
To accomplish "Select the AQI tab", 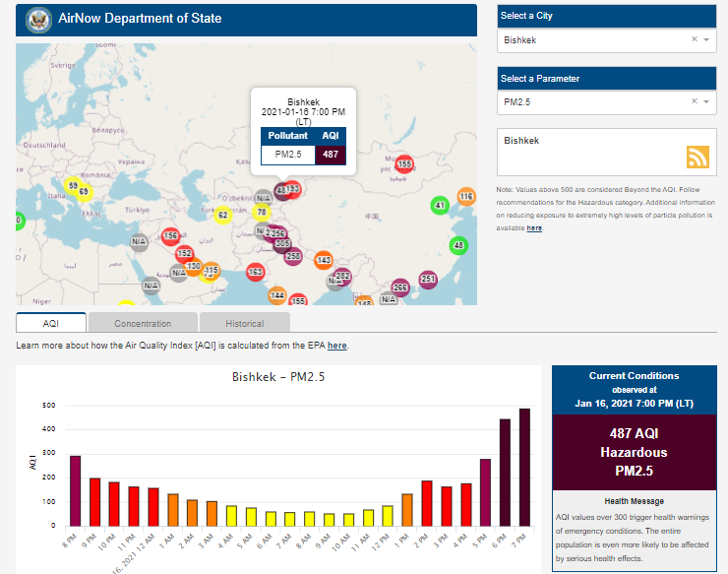I will click(x=51, y=323).
